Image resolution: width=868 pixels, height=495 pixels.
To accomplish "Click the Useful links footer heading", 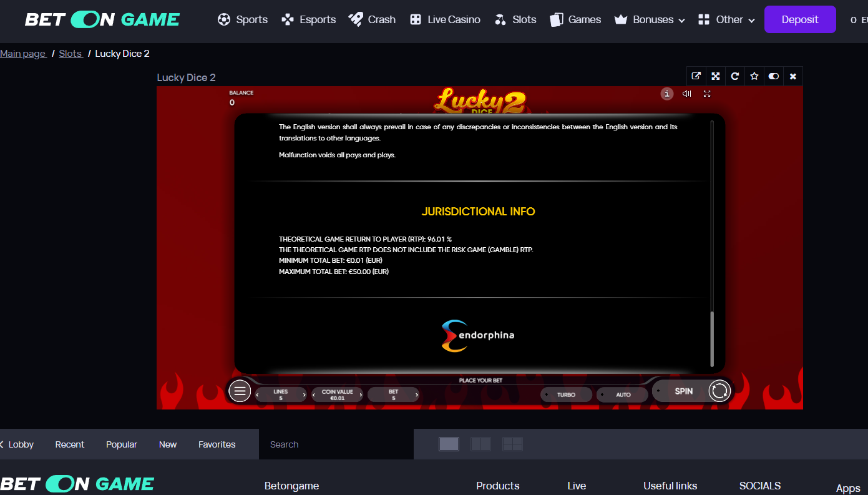I will tap(670, 486).
